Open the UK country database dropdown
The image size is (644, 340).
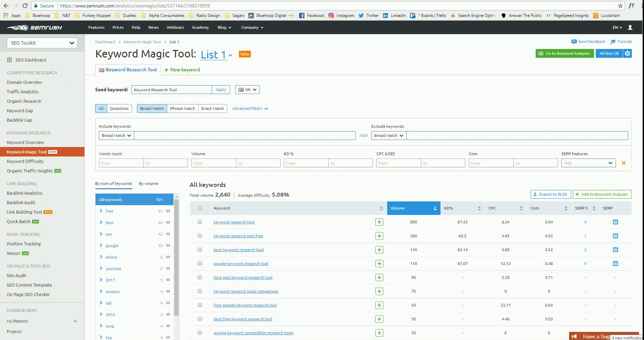[x=247, y=90]
